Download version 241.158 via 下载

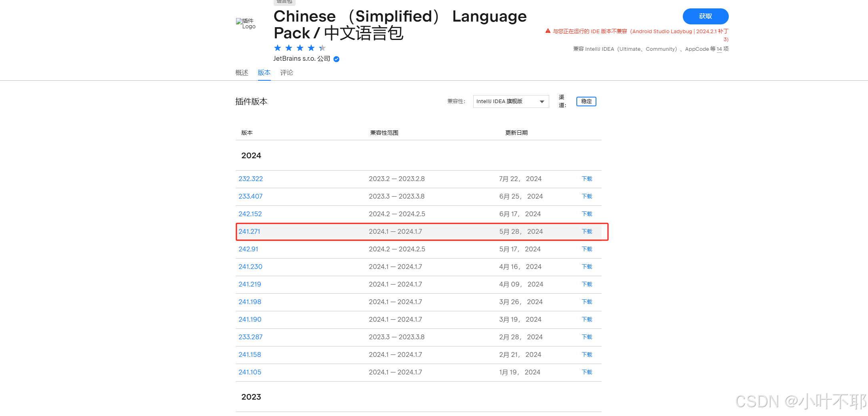[587, 355]
